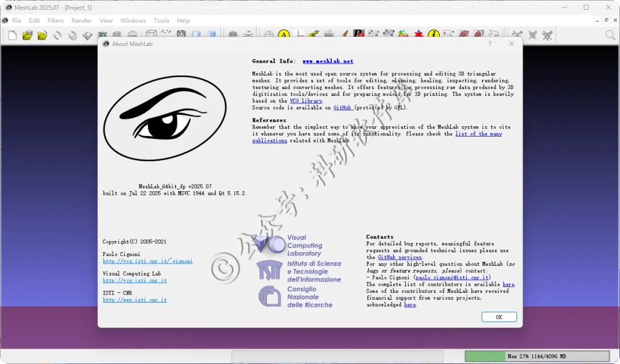620x364 pixels.
Task: Follow the GitHub services link
Action: (400, 257)
